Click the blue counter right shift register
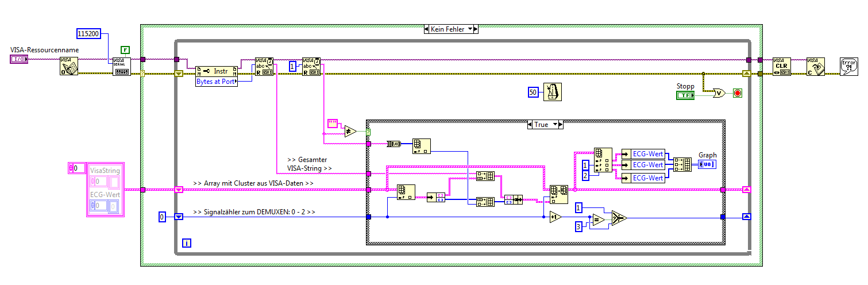 coord(746,217)
